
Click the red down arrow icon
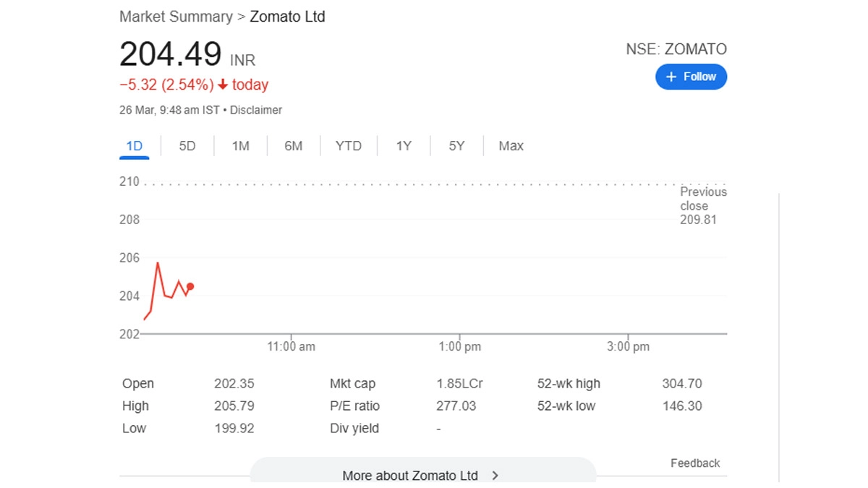click(223, 85)
